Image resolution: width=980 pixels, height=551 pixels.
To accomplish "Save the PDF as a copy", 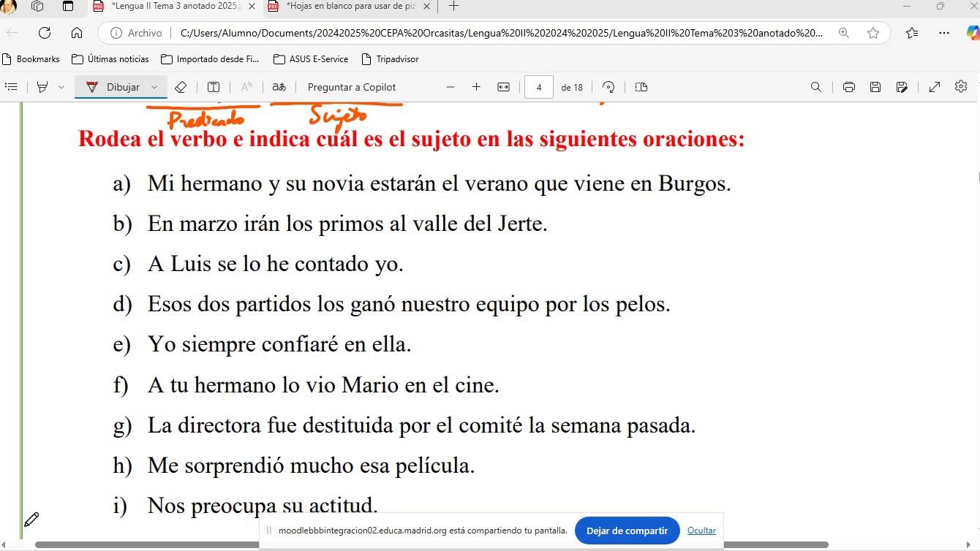I will [x=902, y=87].
